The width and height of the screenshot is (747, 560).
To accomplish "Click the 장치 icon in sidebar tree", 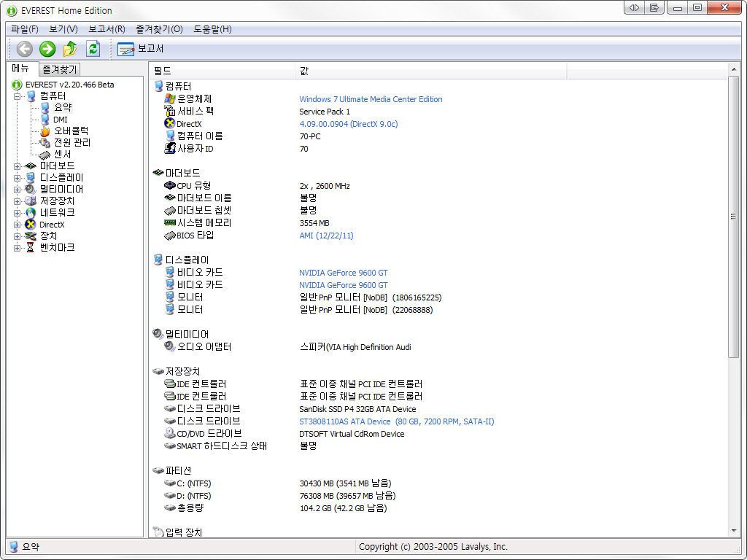I will [31, 236].
